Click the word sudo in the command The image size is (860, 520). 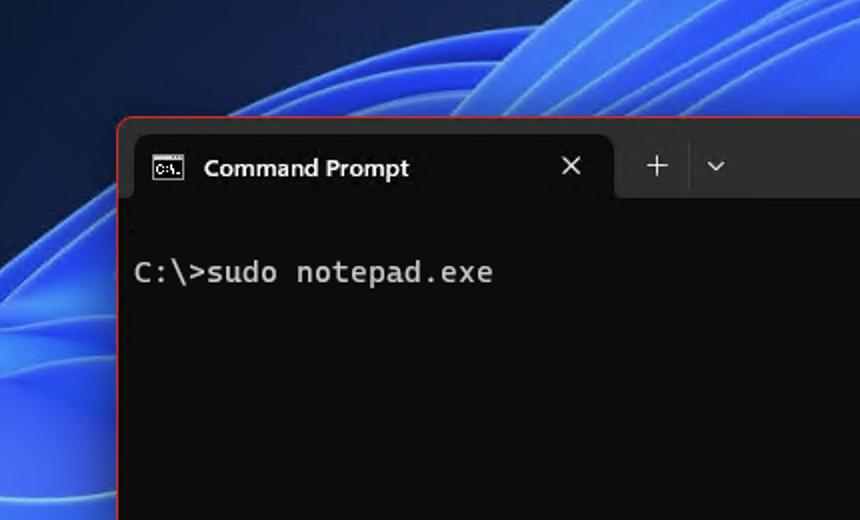point(241,273)
